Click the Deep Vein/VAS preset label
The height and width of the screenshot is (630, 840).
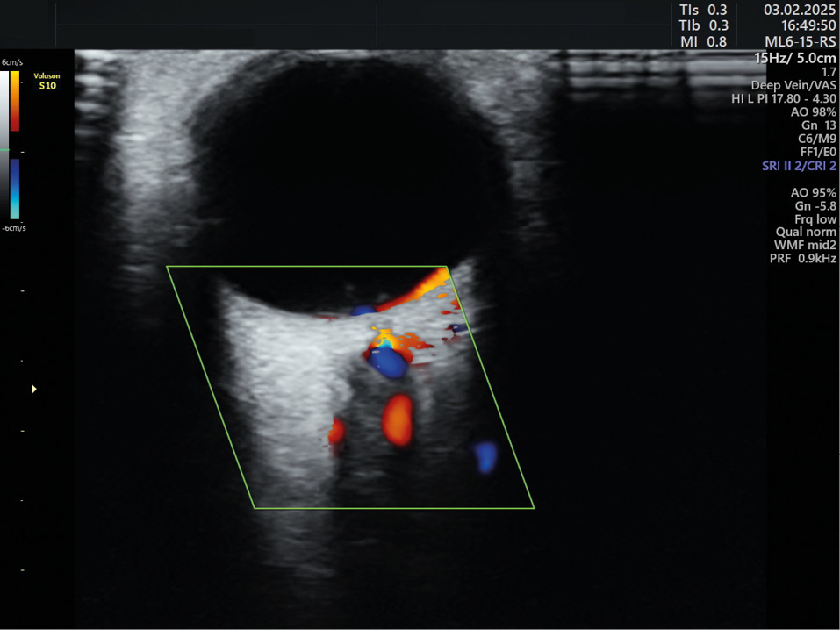(x=793, y=85)
